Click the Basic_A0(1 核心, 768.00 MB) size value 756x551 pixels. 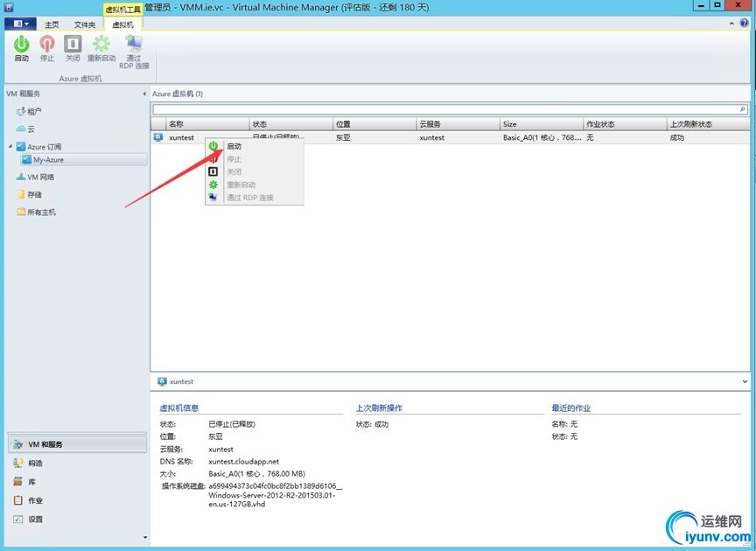256,474
